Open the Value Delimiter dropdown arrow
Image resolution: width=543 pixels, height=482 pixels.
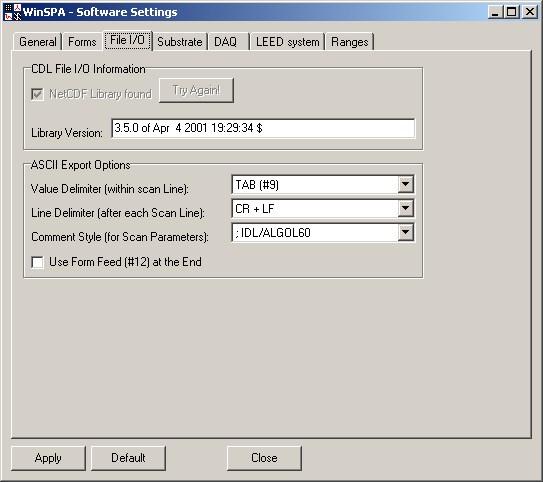(x=406, y=185)
